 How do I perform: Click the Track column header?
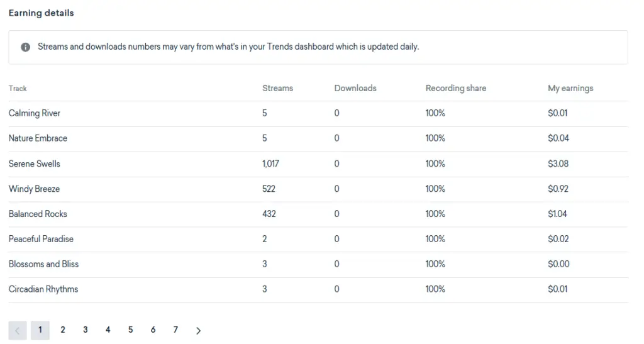[18, 89]
